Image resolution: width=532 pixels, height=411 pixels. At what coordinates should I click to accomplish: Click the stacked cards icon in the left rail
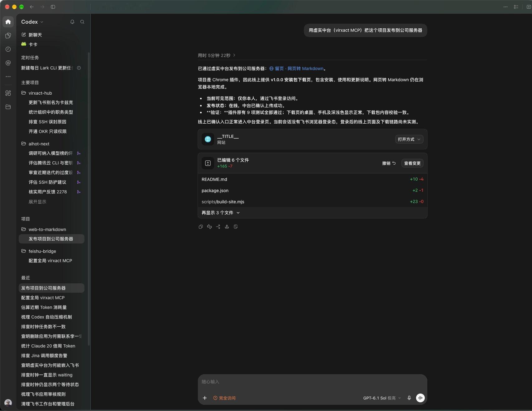pyautogui.click(x=8, y=35)
